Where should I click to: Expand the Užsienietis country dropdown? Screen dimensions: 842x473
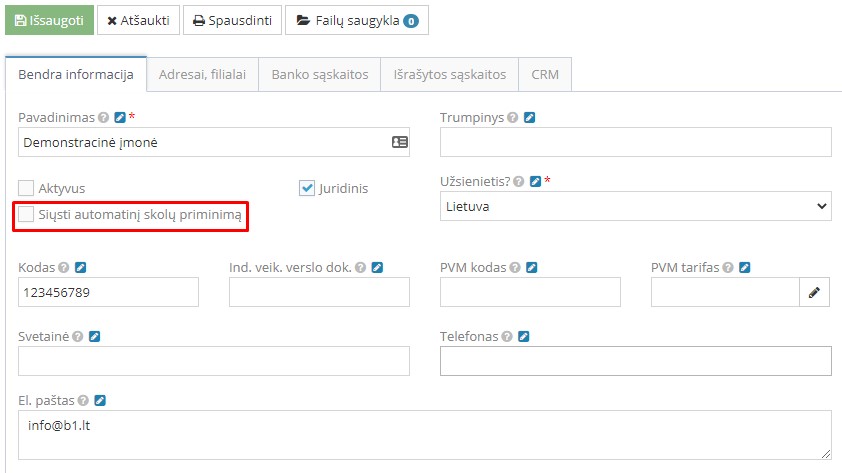coord(636,206)
